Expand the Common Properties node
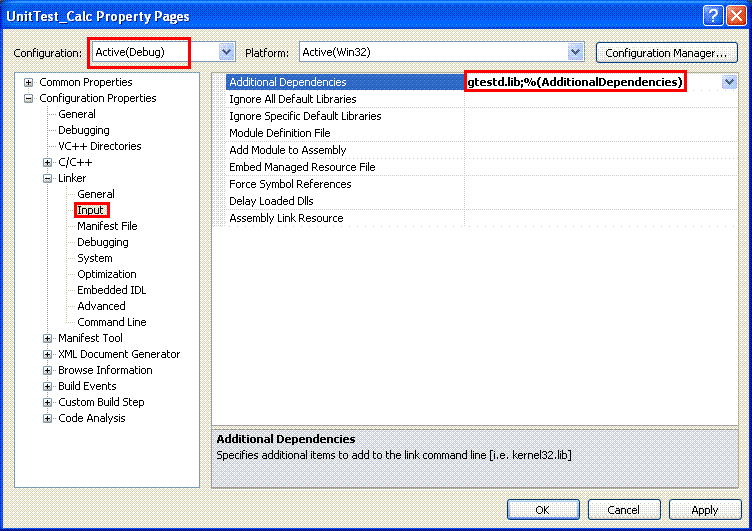Image resolution: width=752 pixels, height=531 pixels. coord(29,83)
